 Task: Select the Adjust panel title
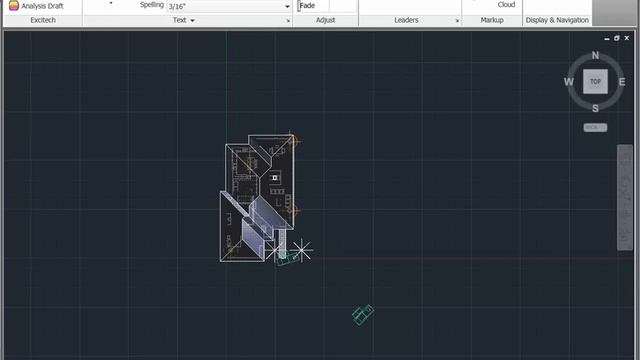(325, 20)
